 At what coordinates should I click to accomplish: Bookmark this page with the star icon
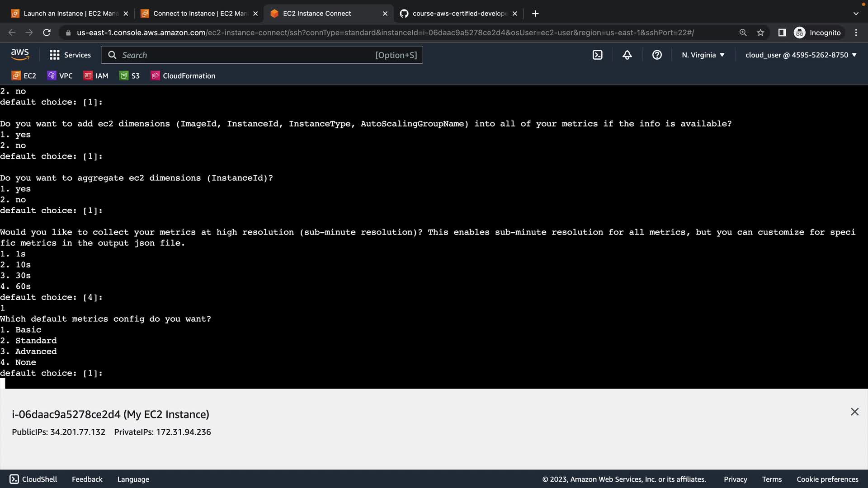(x=760, y=33)
